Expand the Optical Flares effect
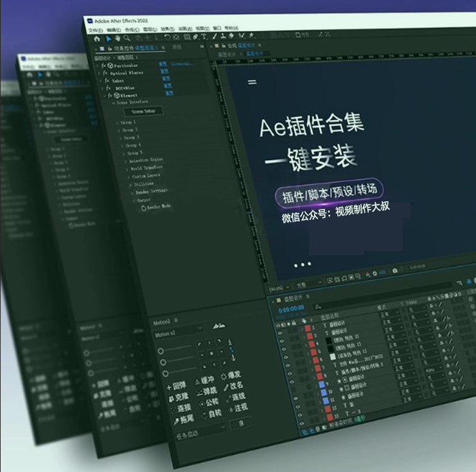This screenshot has width=476, height=472. click(x=100, y=73)
